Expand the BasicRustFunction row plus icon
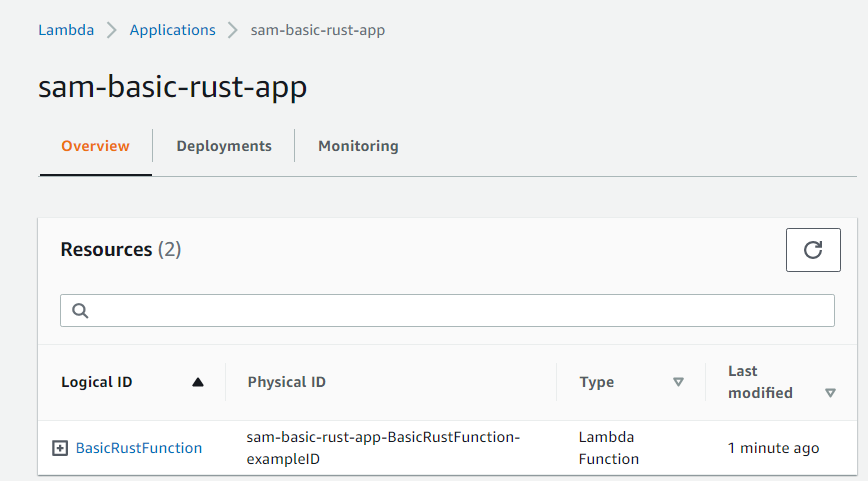Screen dimensions: 868x481 [60, 448]
